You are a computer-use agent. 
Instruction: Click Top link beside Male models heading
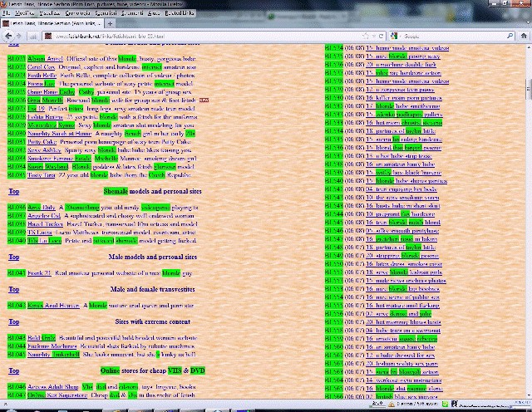tap(13, 257)
